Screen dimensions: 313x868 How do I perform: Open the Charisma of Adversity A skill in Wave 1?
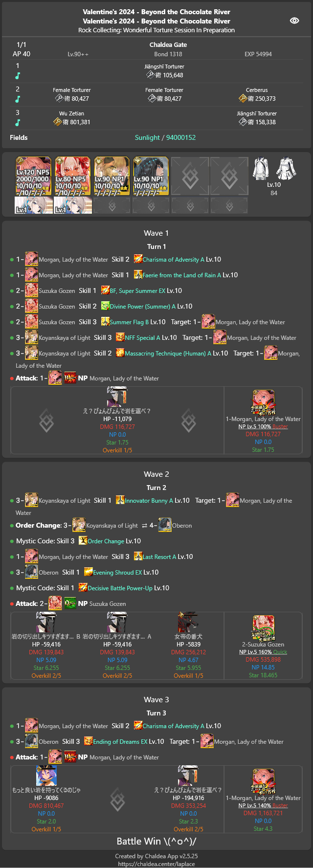click(x=174, y=260)
